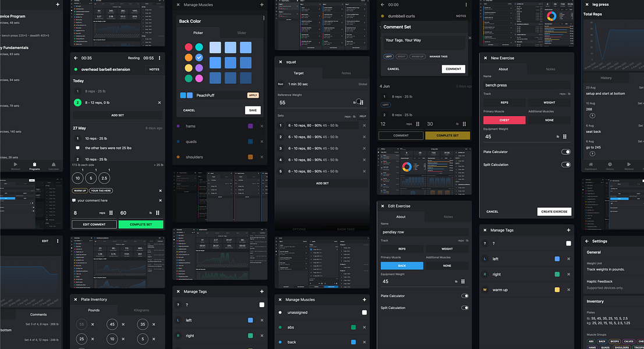Viewport: 644px width, 349px height.
Task: Toggle Split Calculation in New Exercise
Action: (566, 165)
